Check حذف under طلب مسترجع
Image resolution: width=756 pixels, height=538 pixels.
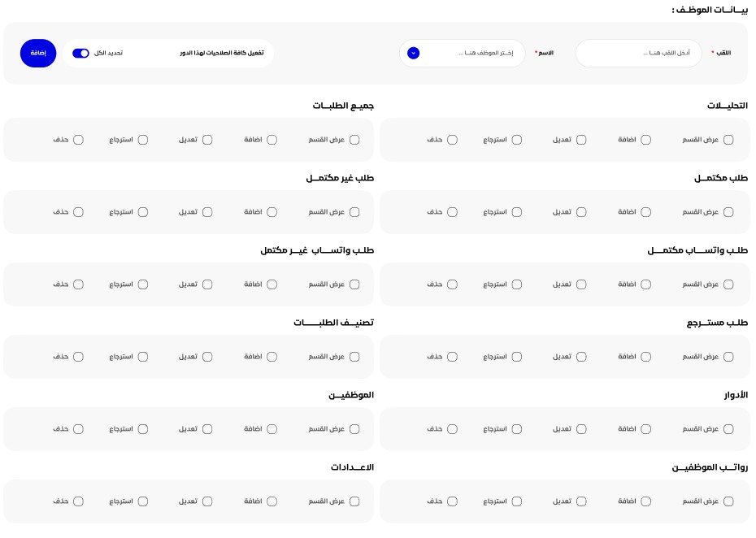(x=452, y=357)
